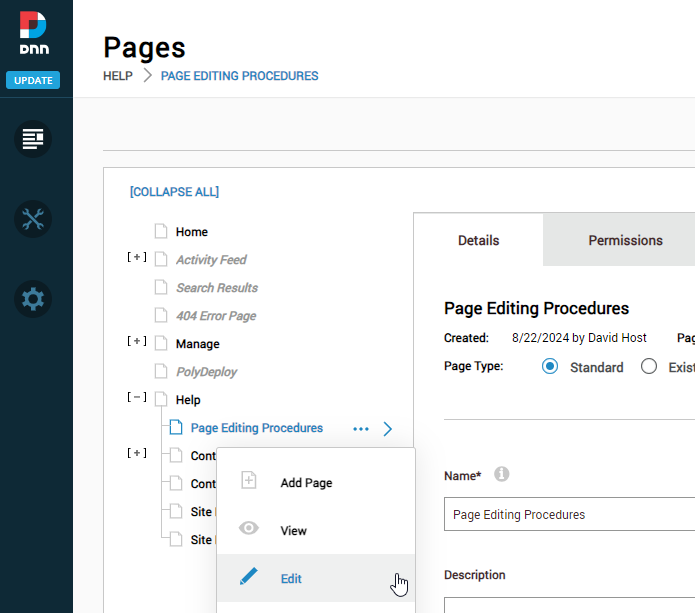Screen dimensions: 695x613
Task: Open the Settings gear icon
Action: pyautogui.click(x=33, y=299)
